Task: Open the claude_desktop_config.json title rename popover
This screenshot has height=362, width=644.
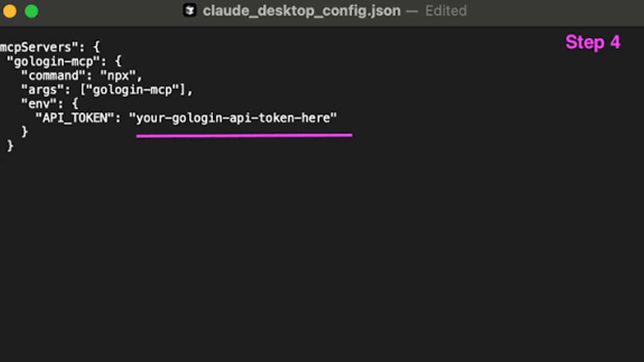Action: point(301,11)
